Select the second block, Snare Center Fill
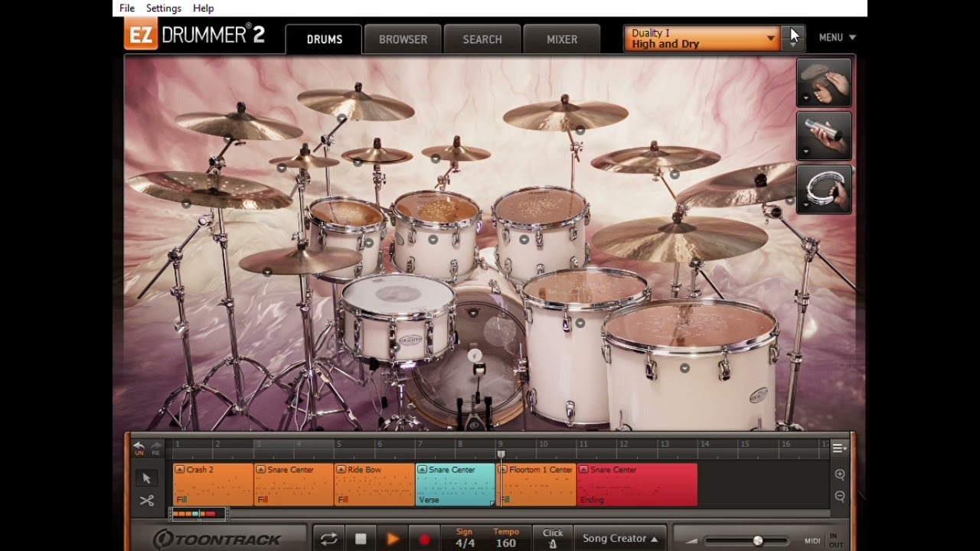 [294, 484]
